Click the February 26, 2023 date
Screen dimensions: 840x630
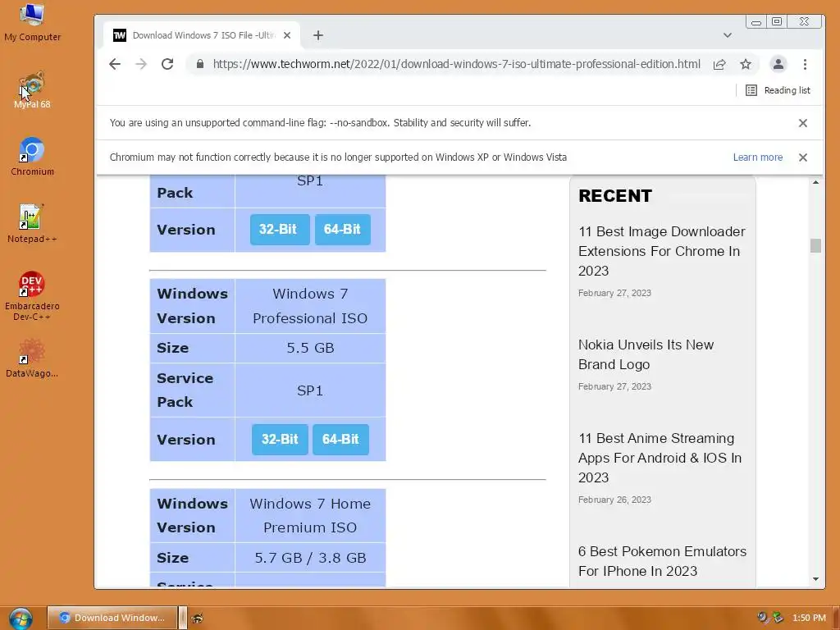614,500
